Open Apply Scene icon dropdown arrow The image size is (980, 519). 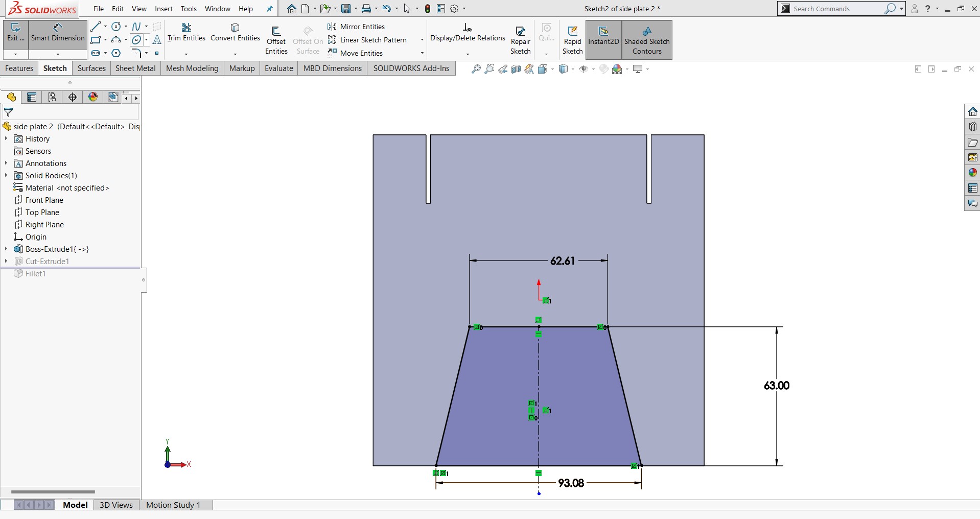coord(627,69)
